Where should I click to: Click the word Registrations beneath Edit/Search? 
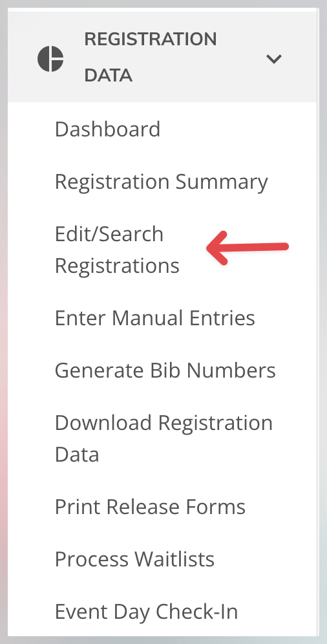point(118,266)
